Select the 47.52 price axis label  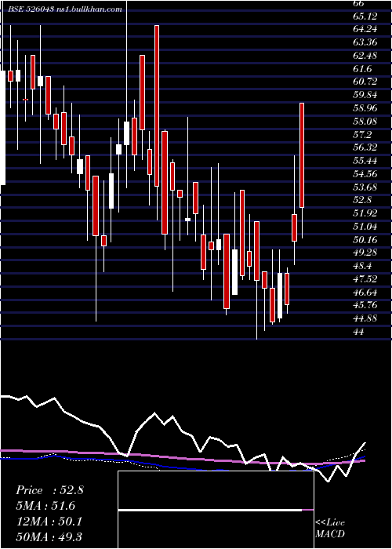pos(365,278)
